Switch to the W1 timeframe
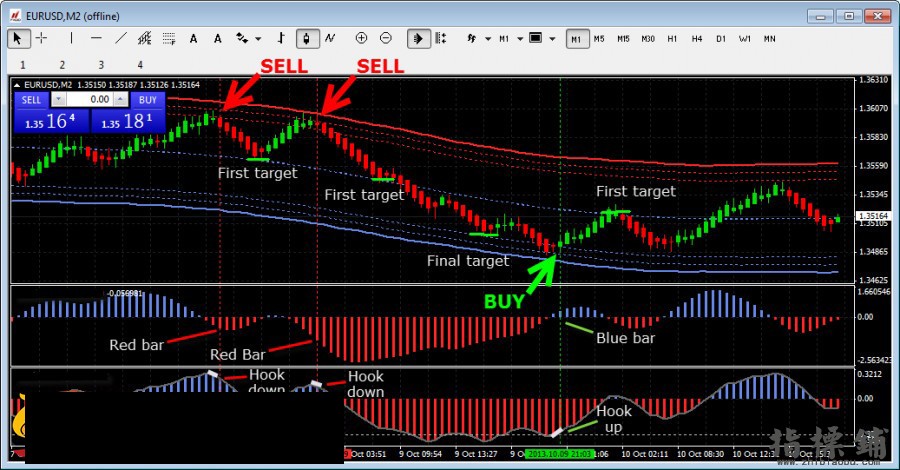 coord(745,38)
